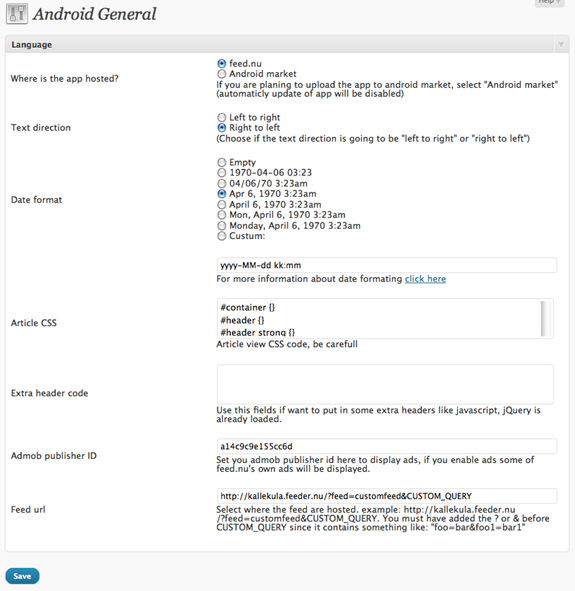Select 1970-04-06 03:23 date format
Screen dimensions: 575x591
click(222, 173)
